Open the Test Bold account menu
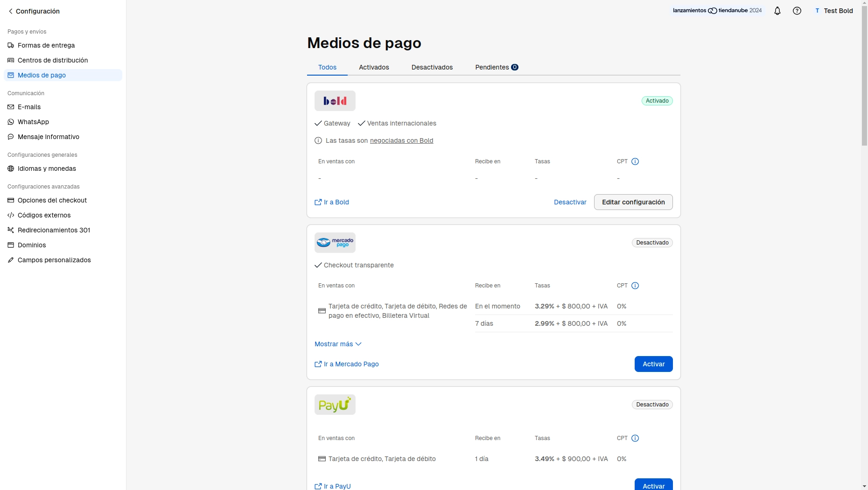 click(x=833, y=11)
